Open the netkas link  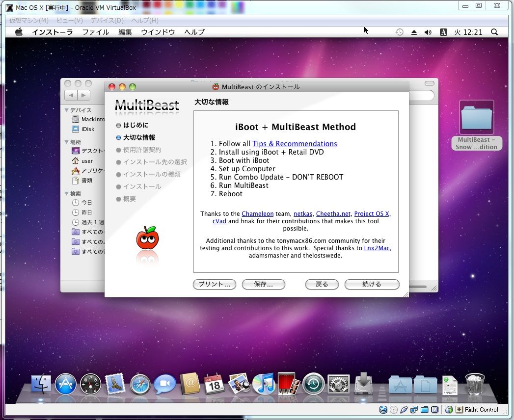pyautogui.click(x=303, y=213)
